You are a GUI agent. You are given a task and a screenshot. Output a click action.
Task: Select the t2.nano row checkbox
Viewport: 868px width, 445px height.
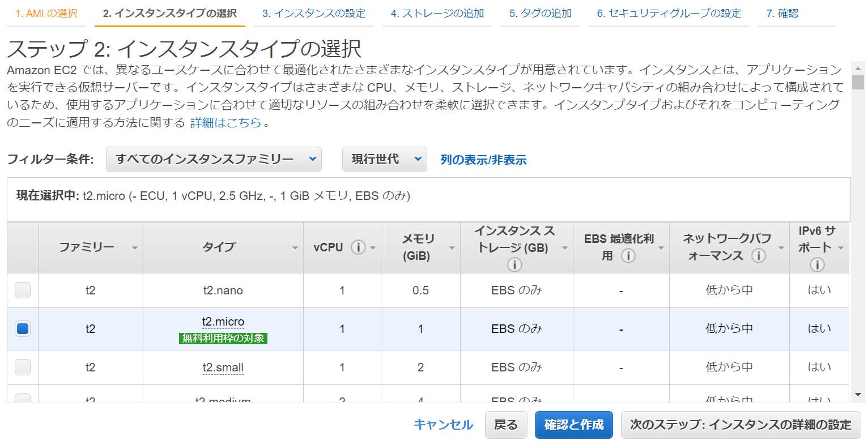[23, 290]
